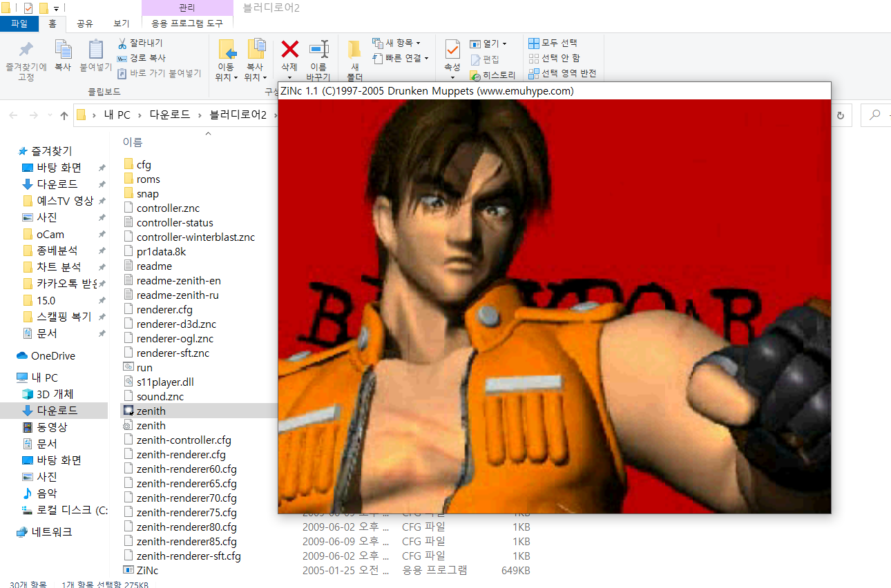This screenshot has height=588, width=891.
Task: Select OneDrive in navigation pane
Action: 53,355
